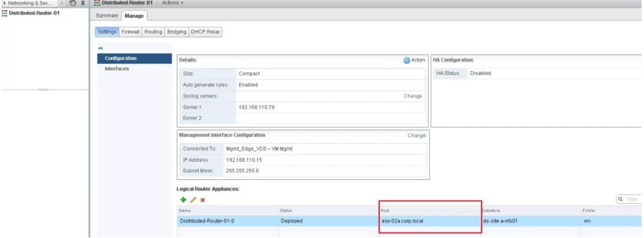Open the Routing sub-tab

click(x=153, y=31)
